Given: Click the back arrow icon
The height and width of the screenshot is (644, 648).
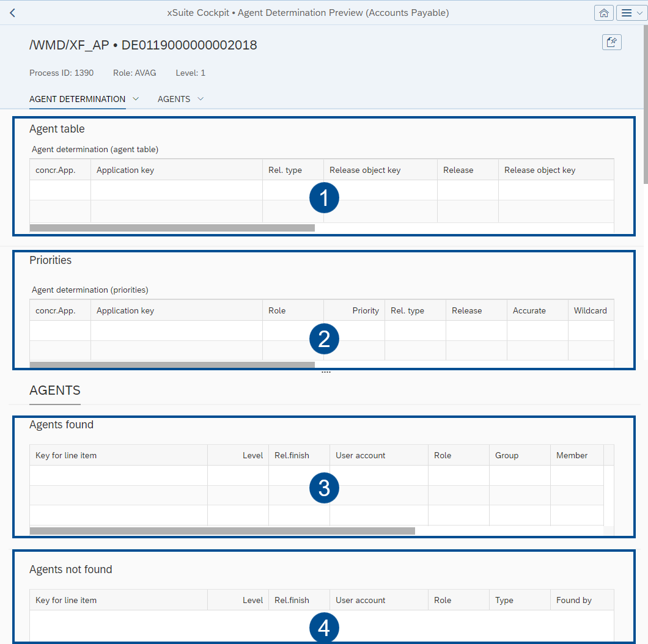Looking at the screenshot, I should point(13,13).
